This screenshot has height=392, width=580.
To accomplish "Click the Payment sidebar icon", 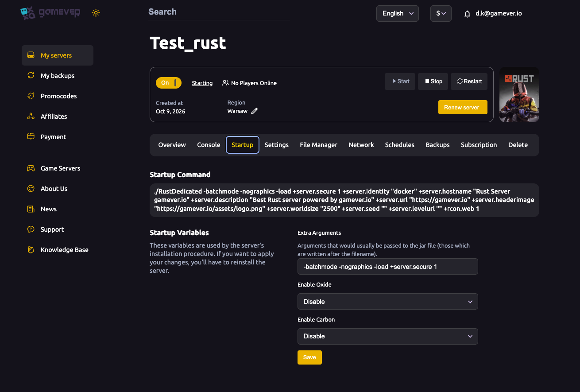I will point(31,137).
